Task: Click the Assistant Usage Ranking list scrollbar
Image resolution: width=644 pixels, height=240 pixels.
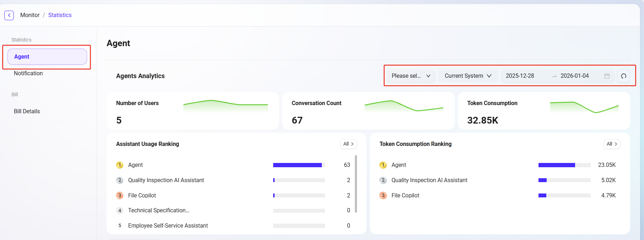Action: pyautogui.click(x=356, y=184)
